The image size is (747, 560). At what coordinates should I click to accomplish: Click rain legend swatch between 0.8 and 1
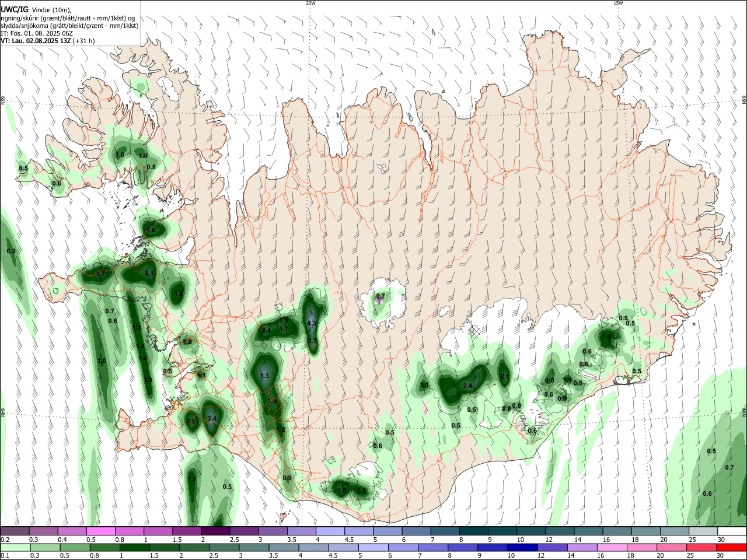click(x=105, y=548)
